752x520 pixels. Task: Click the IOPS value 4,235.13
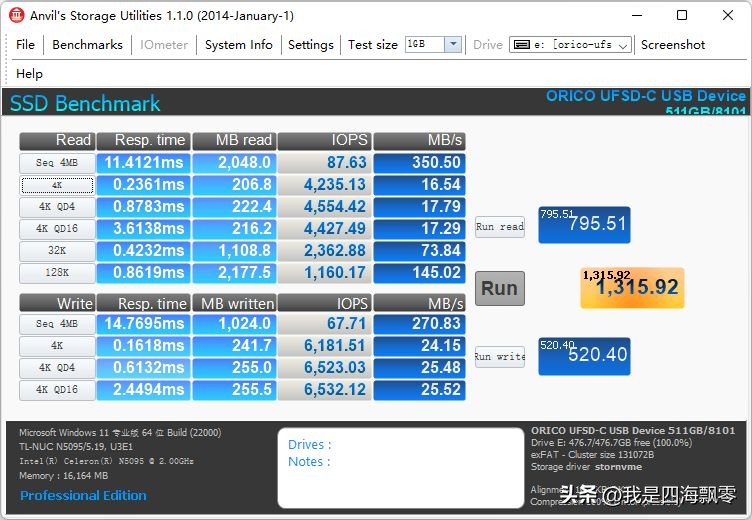click(x=325, y=185)
